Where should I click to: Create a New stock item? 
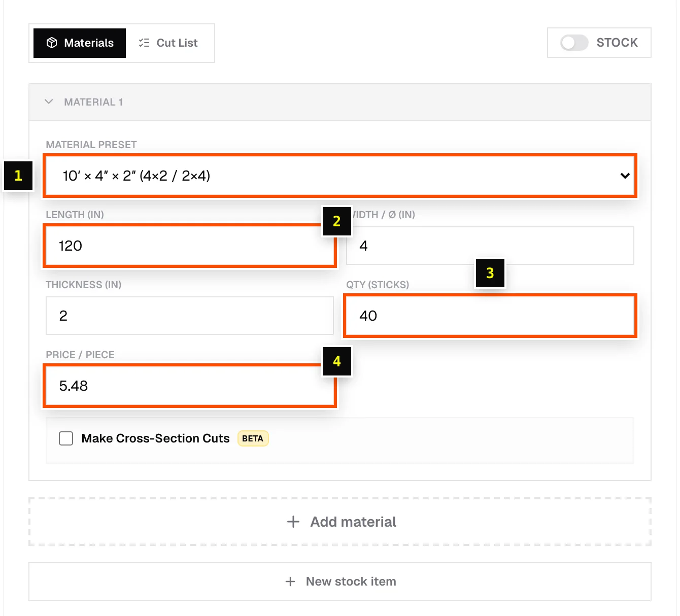[340, 581]
